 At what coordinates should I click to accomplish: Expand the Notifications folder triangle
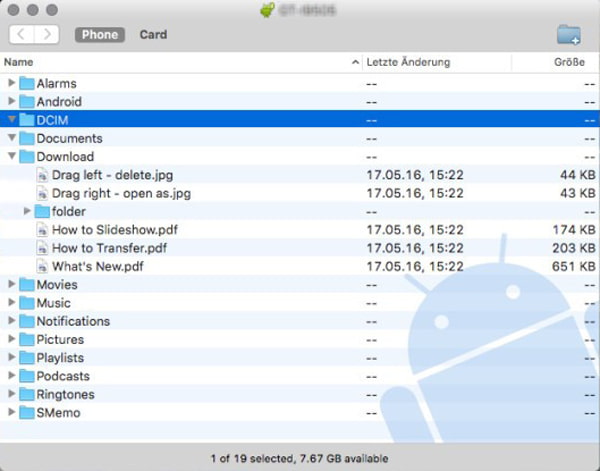[x=11, y=321]
